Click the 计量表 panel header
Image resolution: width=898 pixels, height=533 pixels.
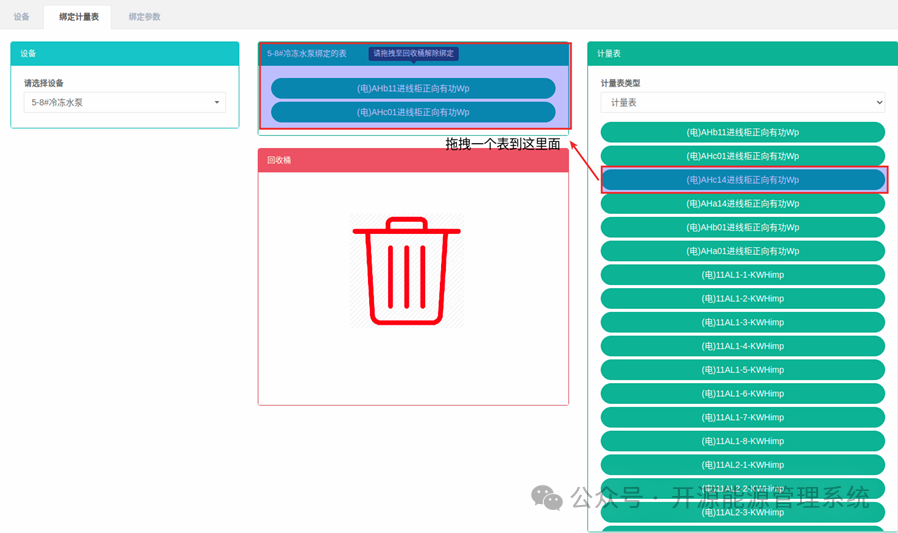click(x=742, y=53)
